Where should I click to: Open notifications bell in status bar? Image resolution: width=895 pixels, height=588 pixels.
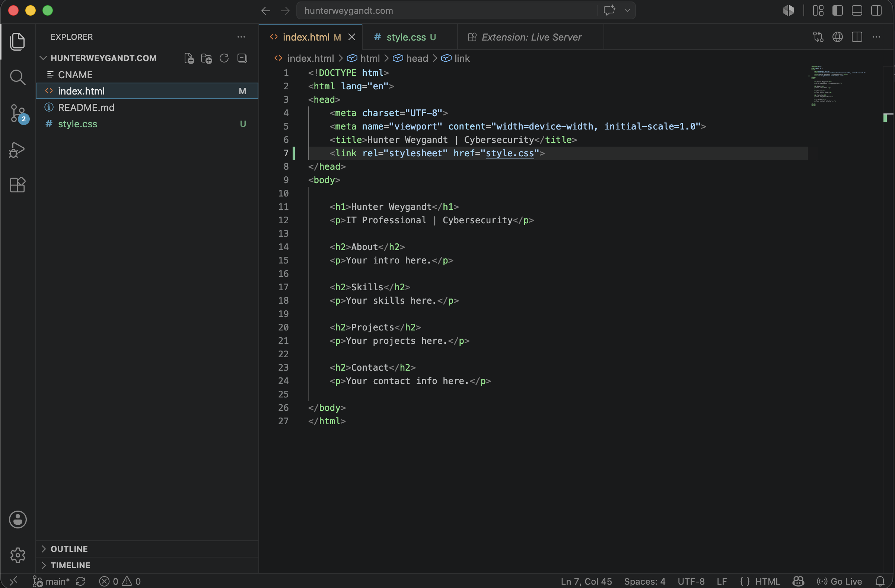coord(880,581)
